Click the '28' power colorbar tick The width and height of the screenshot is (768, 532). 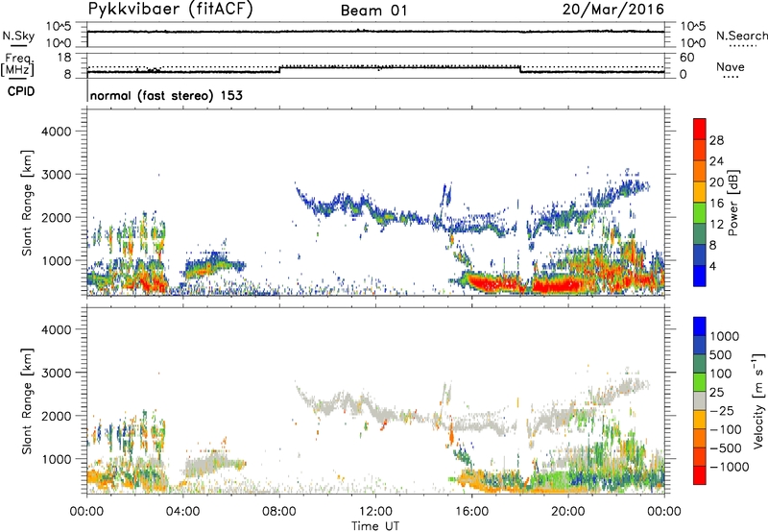[716, 140]
